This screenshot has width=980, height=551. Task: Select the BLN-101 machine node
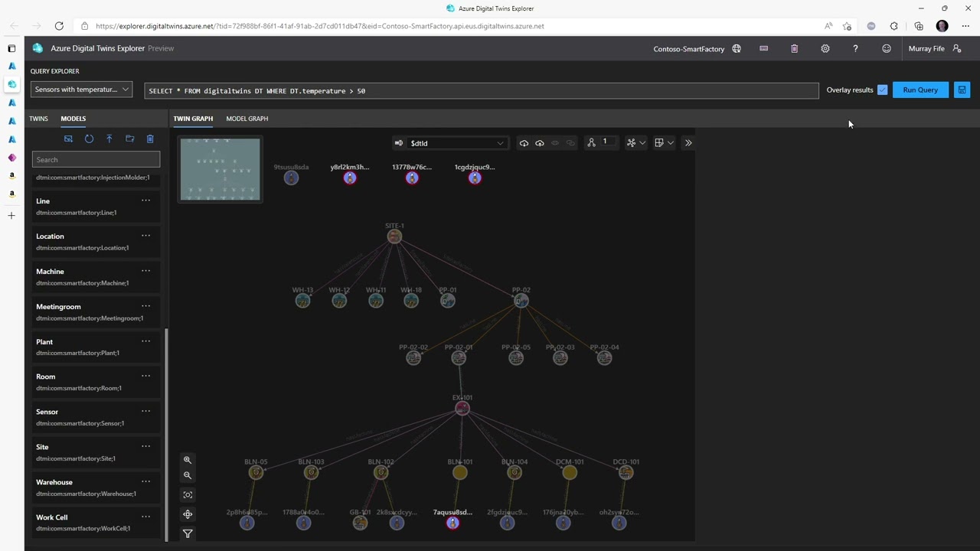459,472
